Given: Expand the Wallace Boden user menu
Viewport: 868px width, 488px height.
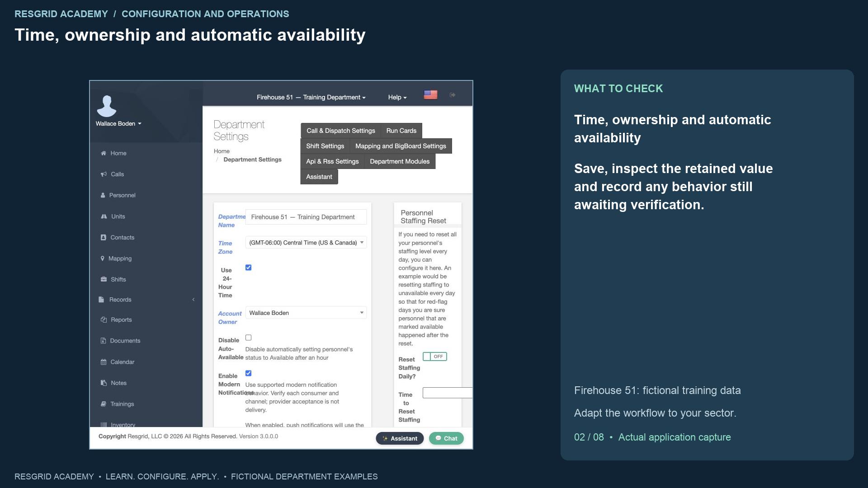Looking at the screenshot, I should point(118,123).
